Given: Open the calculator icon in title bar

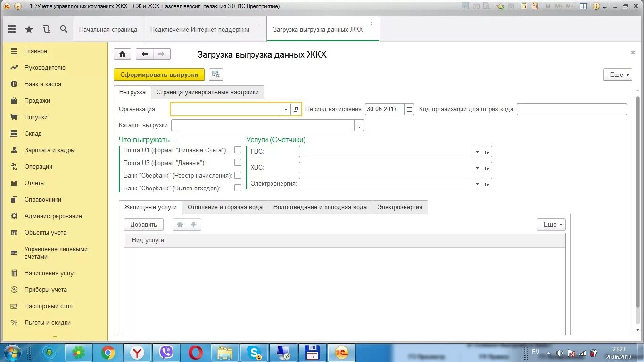Looking at the screenshot, I should coord(524,6).
